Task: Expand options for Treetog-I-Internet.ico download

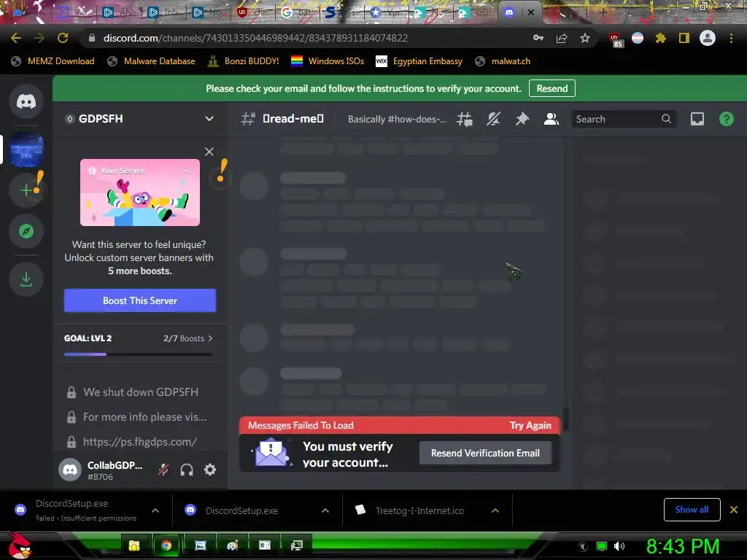Action: point(495,510)
